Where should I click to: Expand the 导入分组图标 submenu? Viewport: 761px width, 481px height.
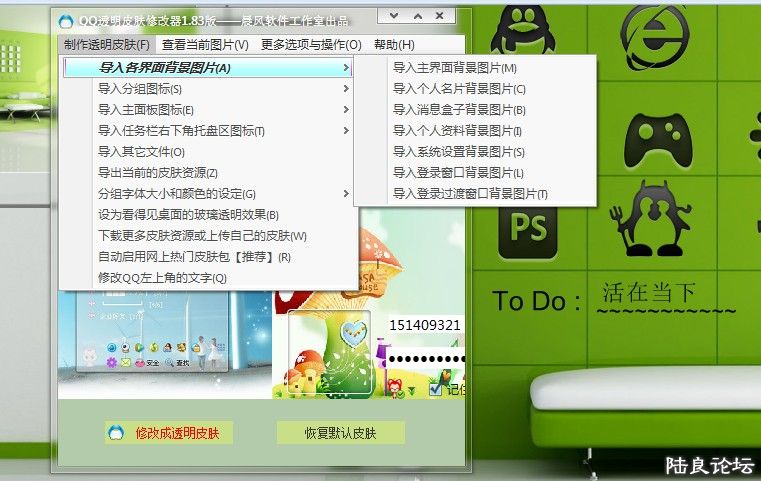point(346,89)
